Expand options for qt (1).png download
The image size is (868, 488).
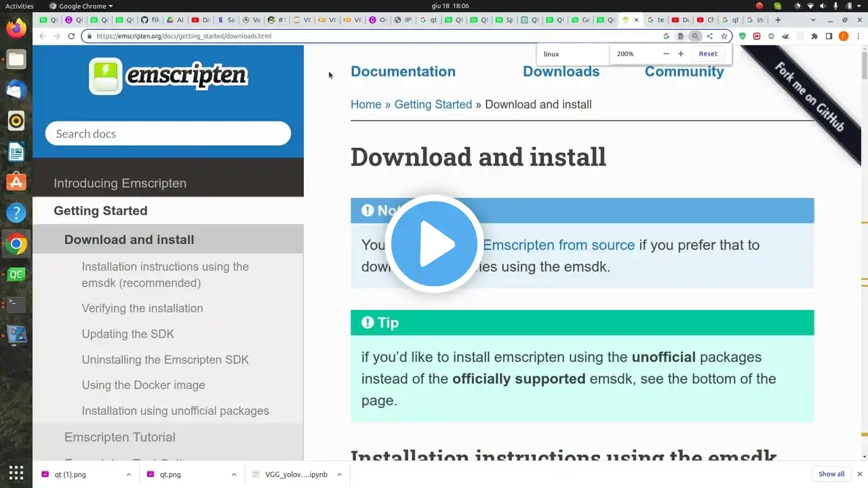coord(129,474)
